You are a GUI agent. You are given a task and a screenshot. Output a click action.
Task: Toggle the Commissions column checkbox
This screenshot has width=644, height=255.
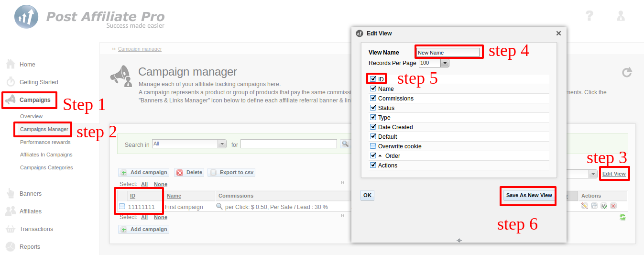pyautogui.click(x=373, y=98)
